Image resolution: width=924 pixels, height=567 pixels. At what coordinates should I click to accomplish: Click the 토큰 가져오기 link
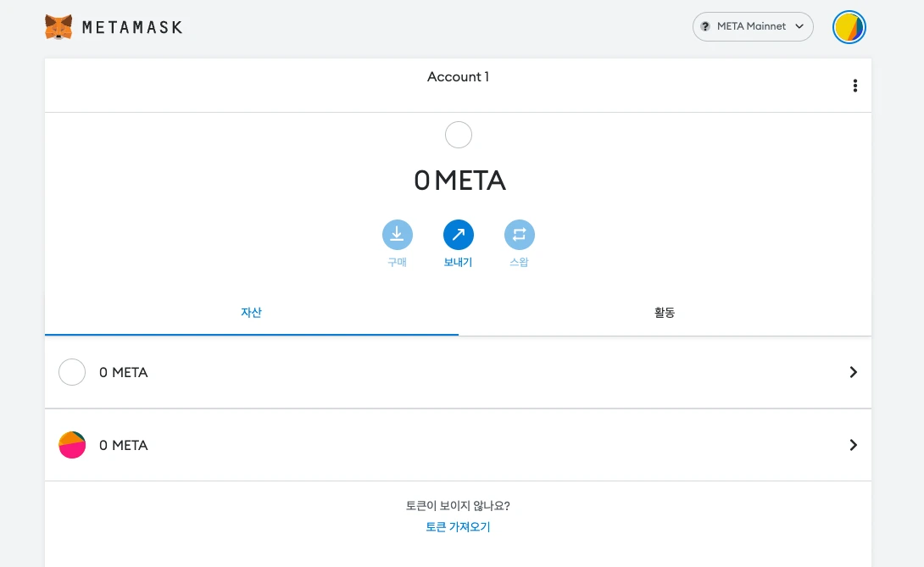(458, 527)
